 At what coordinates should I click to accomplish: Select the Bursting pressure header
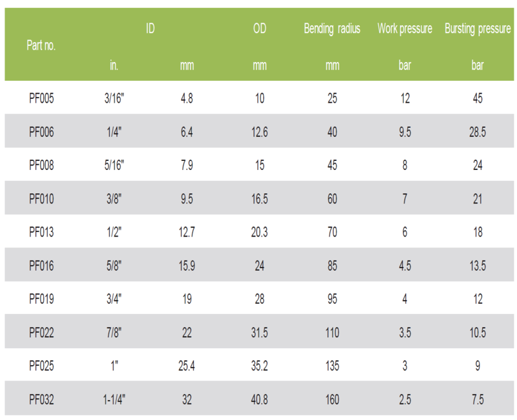tap(478, 29)
